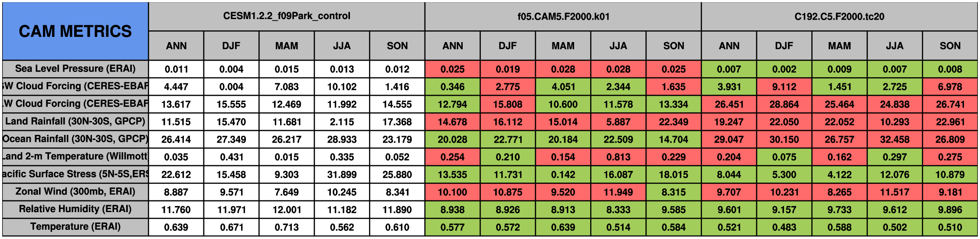The image size is (980, 239).
Task: Select the red cell showing 32.458
Action: 895,139
